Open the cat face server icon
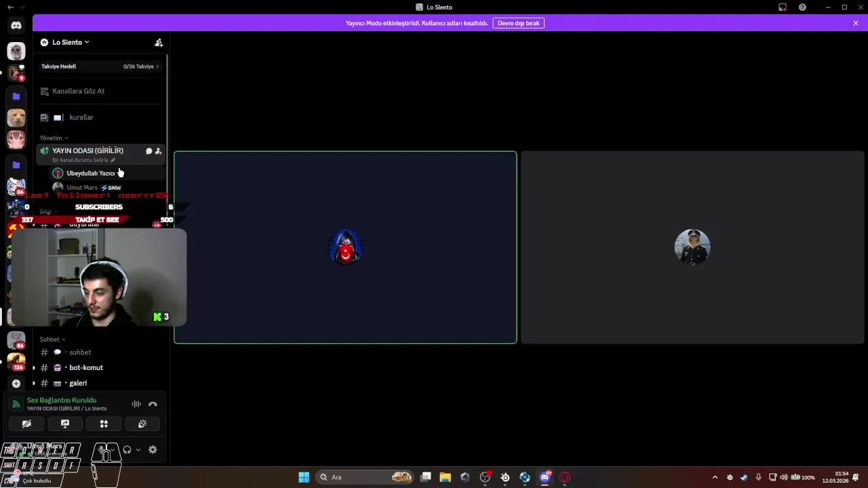This screenshot has height=488, width=868. point(16,118)
